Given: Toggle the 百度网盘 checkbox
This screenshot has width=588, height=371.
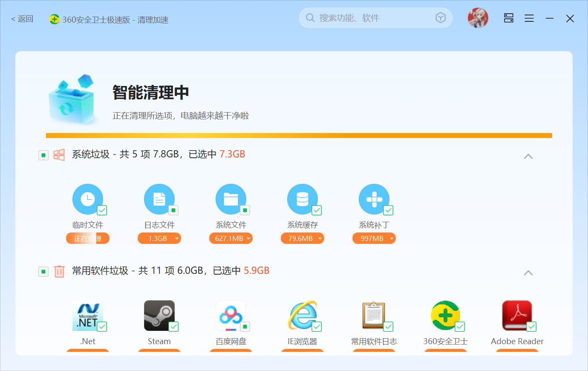Looking at the screenshot, I should click(x=245, y=327).
